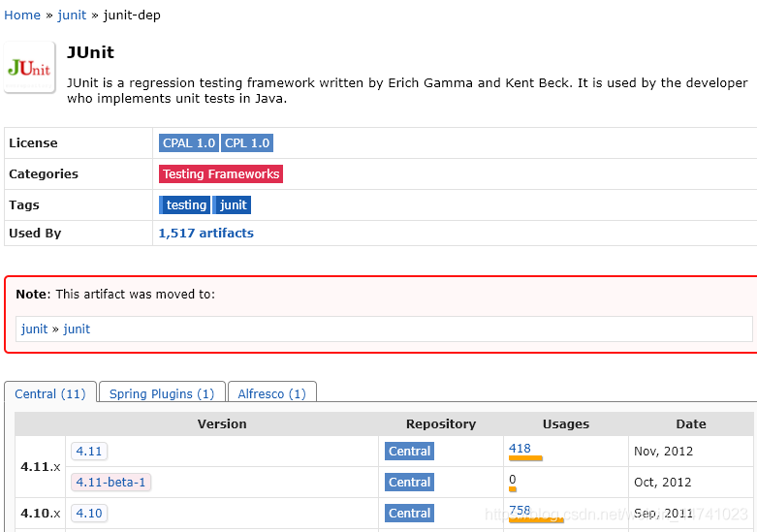Screen dimensions: 757x532
Task: Click the 4.11.x version group label
Action: (41, 466)
